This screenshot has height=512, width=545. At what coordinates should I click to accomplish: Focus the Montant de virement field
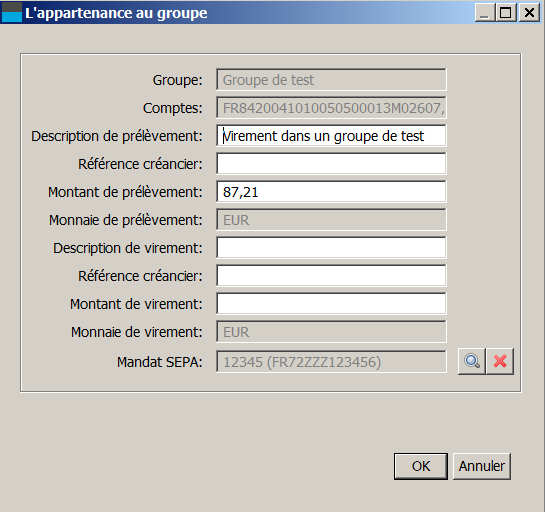(x=331, y=303)
